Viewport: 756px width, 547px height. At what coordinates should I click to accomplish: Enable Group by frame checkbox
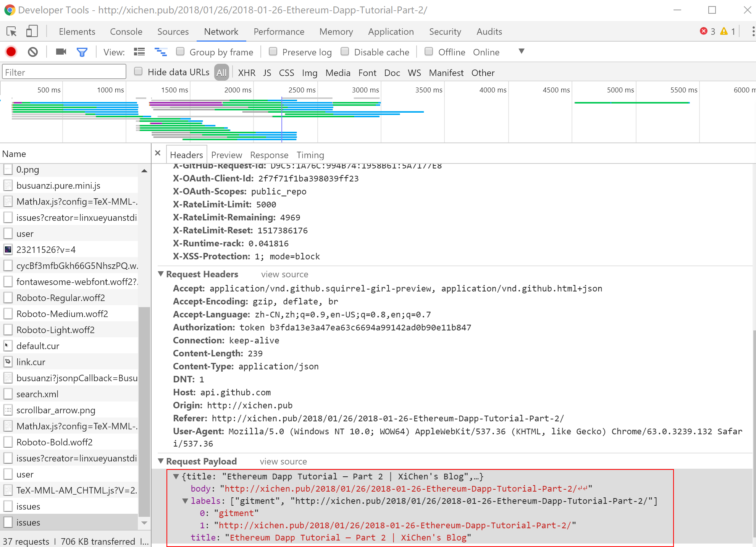click(180, 52)
